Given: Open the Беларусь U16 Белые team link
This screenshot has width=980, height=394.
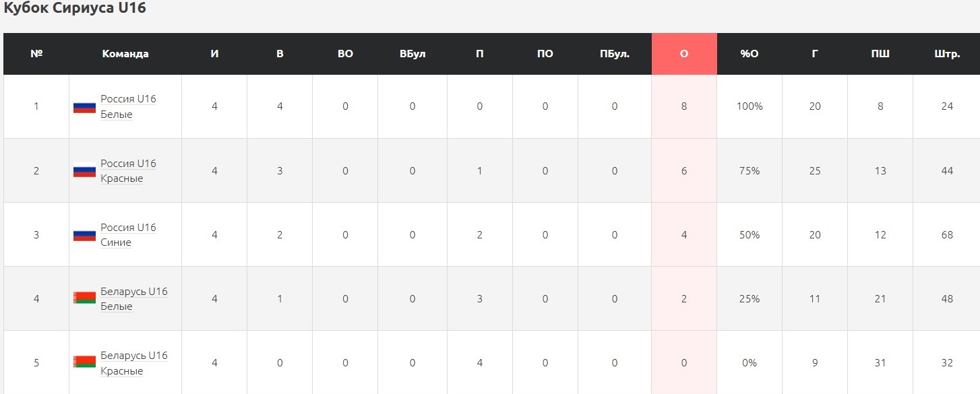Looking at the screenshot, I should tap(133, 298).
